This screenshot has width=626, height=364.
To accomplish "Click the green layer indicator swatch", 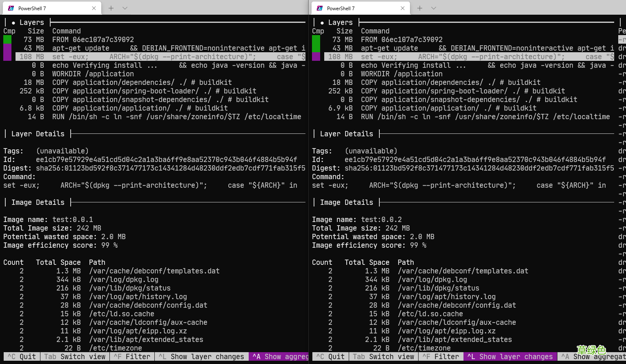I will [7, 39].
